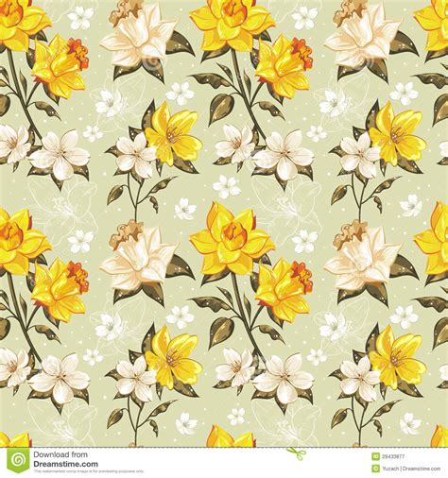Click the camera icon beside the image ID
This screenshot has height=478, width=448.
[x=375, y=456]
